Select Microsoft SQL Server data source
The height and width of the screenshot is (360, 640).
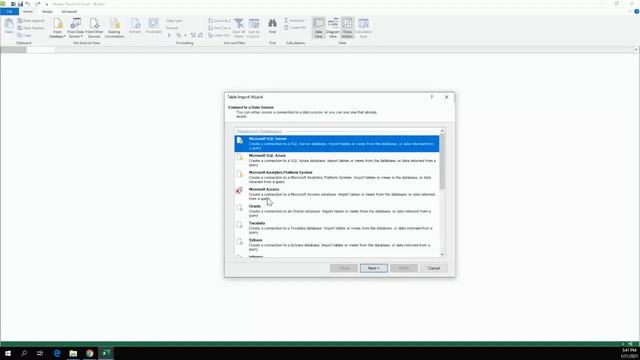pyautogui.click(x=337, y=143)
